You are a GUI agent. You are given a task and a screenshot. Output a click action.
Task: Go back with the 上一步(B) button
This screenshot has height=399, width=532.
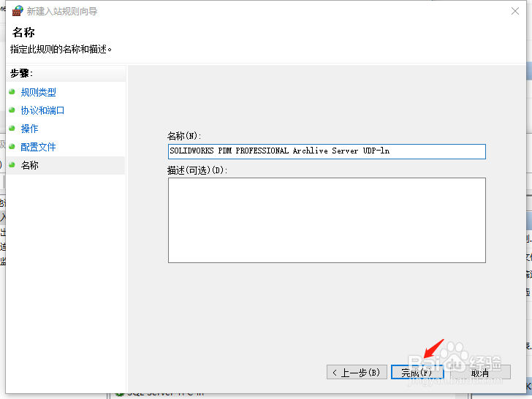coord(357,372)
